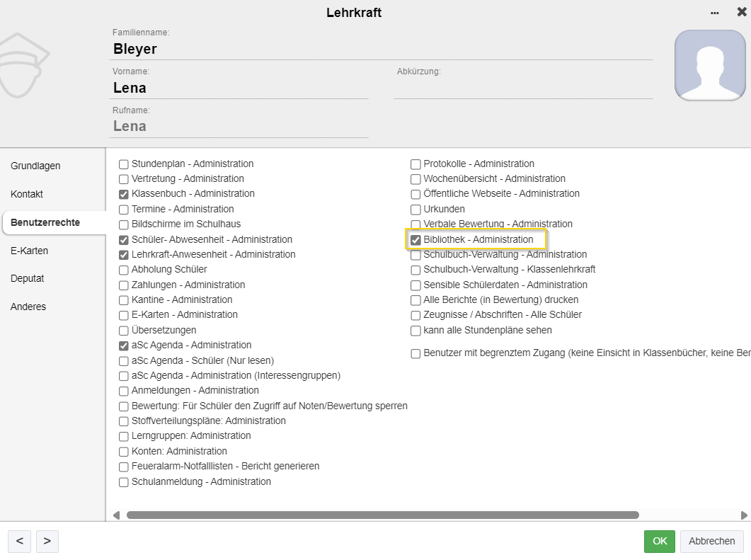The height and width of the screenshot is (560, 751).
Task: Enable Vertretung - Administration
Action: 124,179
